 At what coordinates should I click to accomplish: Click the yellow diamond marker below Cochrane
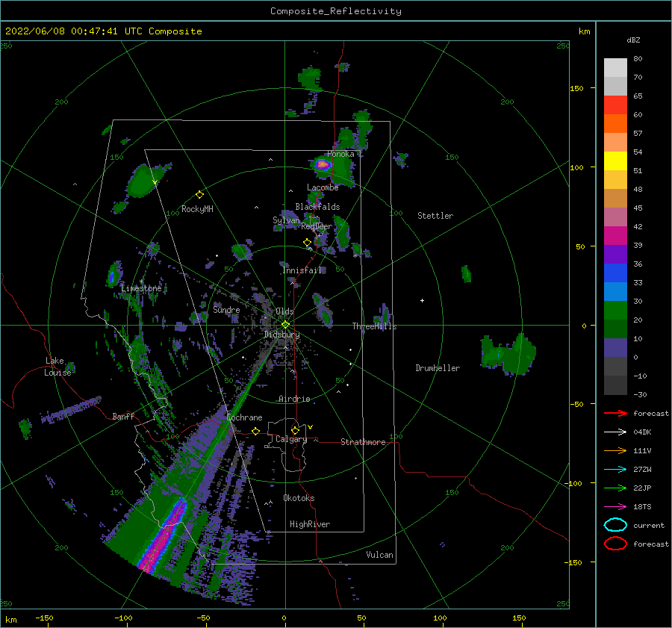click(256, 431)
